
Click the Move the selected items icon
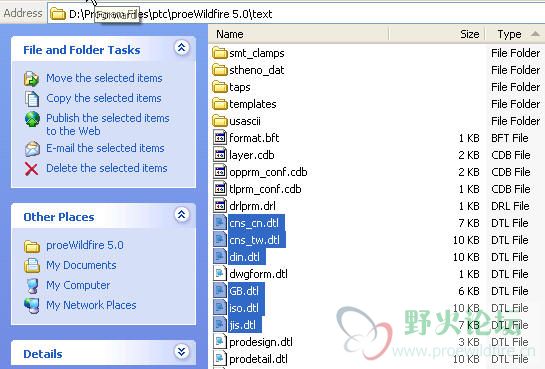31,79
